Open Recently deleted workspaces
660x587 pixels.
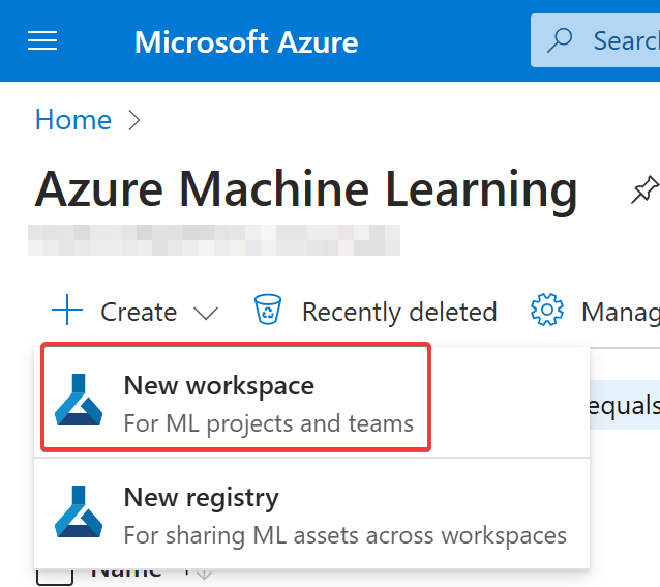point(399,312)
